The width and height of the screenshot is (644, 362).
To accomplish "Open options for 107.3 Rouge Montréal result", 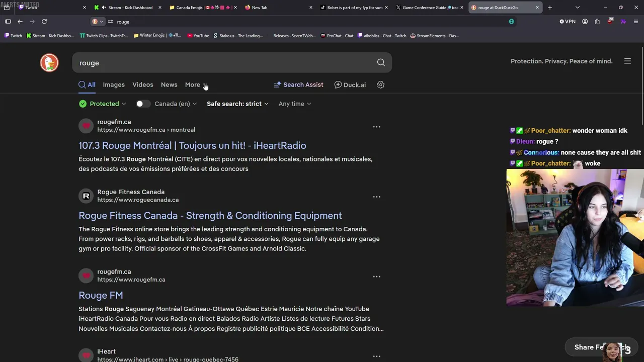I will pos(376,127).
